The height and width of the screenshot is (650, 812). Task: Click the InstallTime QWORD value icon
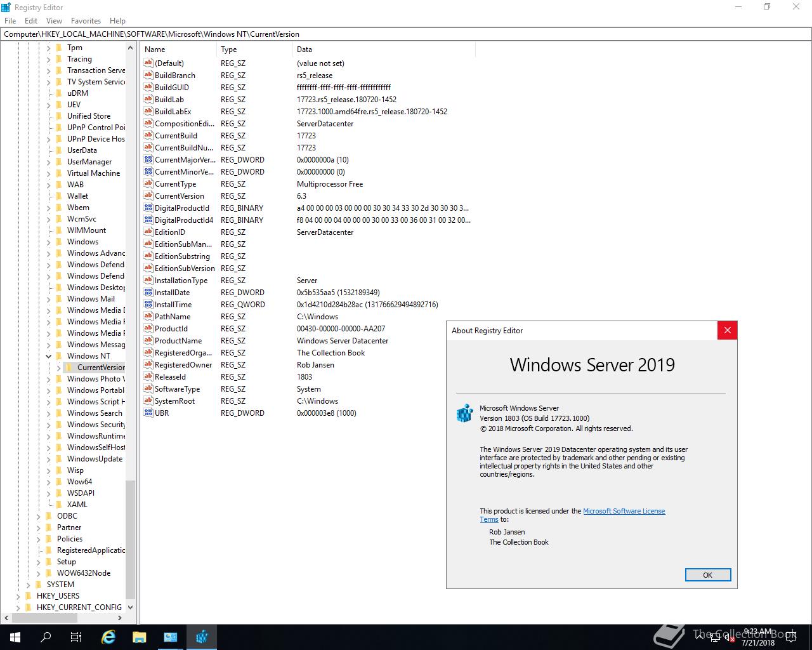point(148,304)
